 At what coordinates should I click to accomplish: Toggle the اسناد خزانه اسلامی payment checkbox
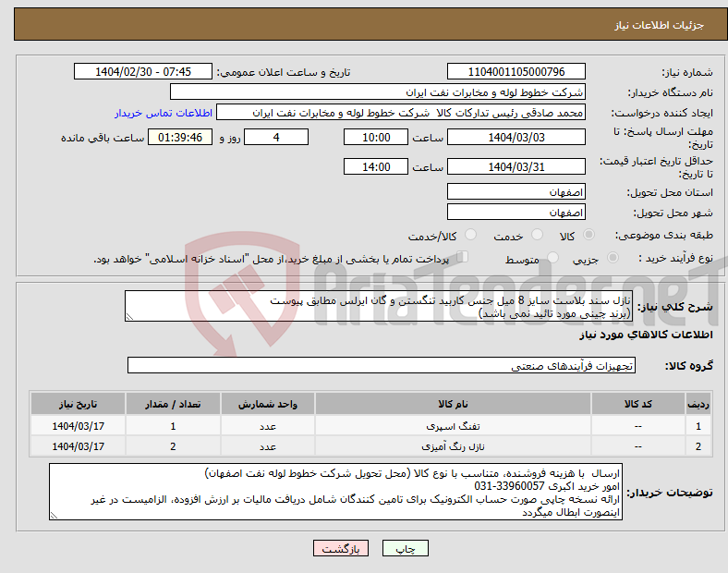(463, 257)
